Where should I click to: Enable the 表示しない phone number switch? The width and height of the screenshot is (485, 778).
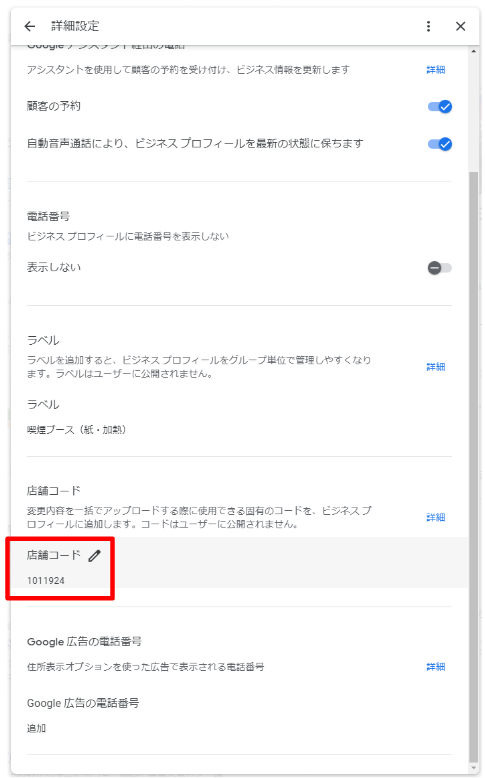[x=440, y=268]
